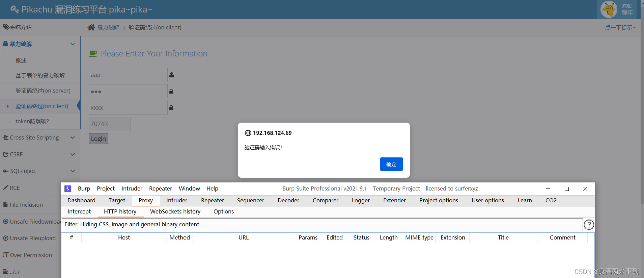The width and height of the screenshot is (644, 278).
Task: Click the Login button
Action: [99, 139]
